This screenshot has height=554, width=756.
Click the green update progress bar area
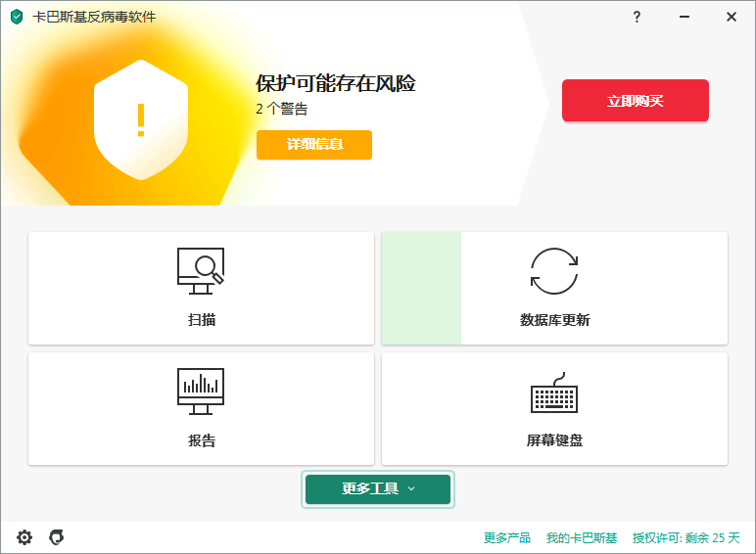point(421,288)
